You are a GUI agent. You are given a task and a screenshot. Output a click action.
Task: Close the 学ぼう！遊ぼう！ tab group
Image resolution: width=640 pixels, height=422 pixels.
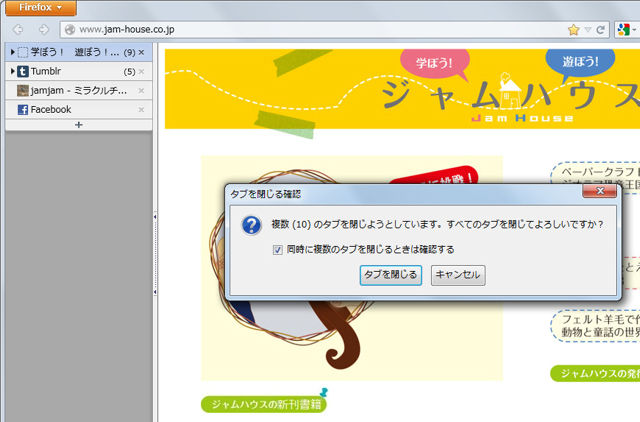click(141, 52)
